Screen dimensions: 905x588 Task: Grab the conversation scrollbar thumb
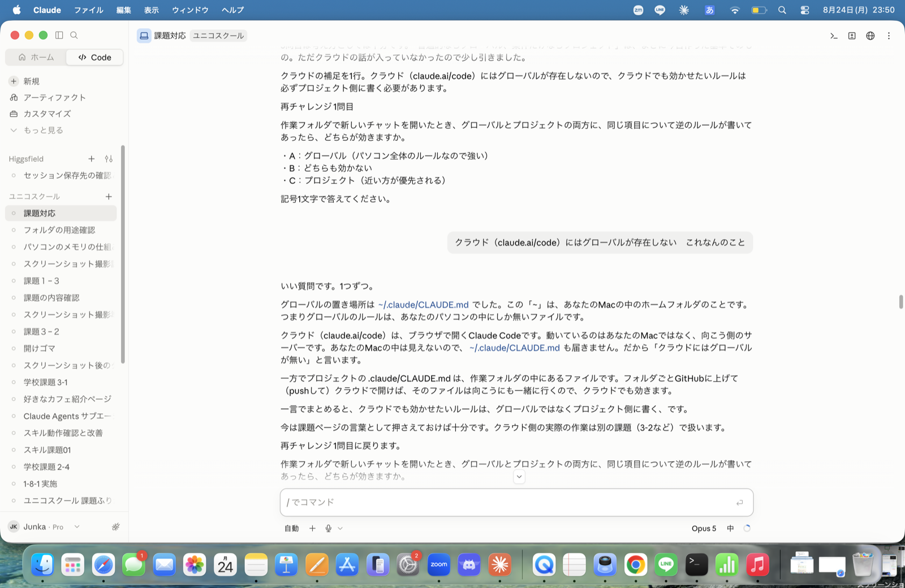pos(900,301)
